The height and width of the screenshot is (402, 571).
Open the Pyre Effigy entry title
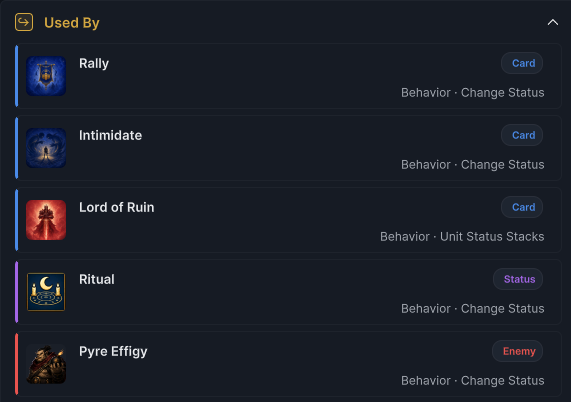[x=113, y=351]
